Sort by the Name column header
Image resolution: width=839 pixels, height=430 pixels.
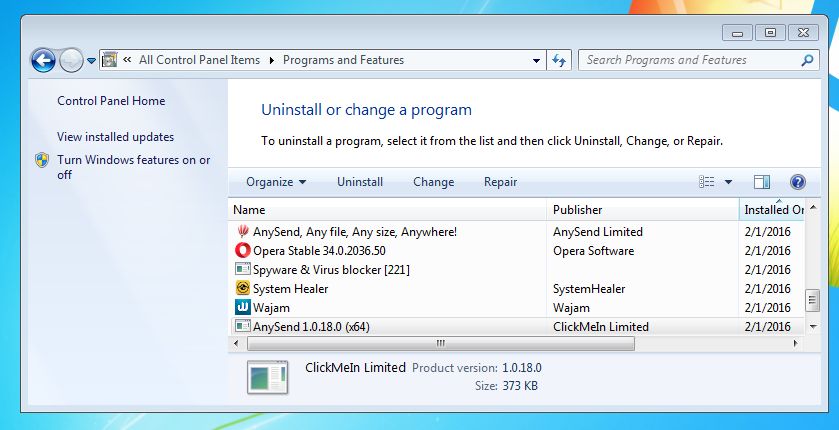[x=387, y=210]
